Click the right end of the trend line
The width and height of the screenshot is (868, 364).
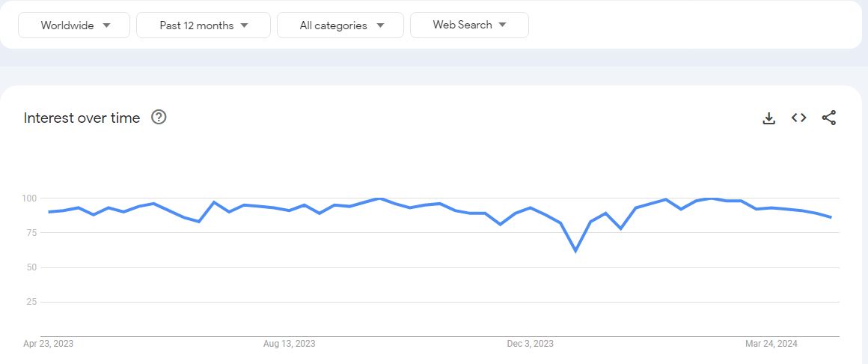[x=831, y=217]
